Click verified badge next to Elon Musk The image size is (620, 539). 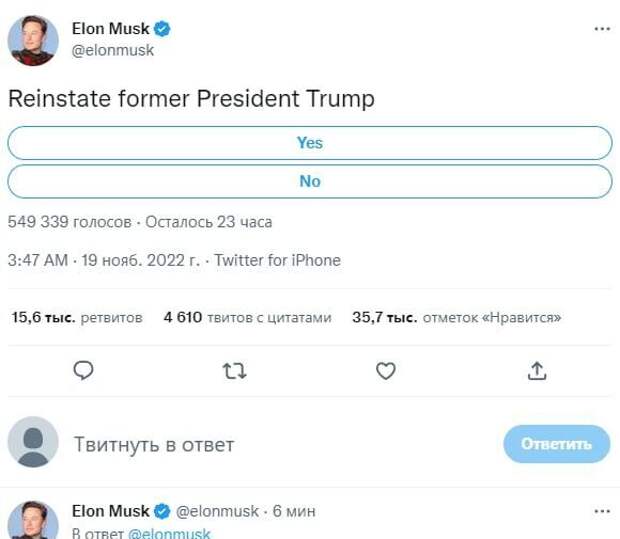coord(162,29)
